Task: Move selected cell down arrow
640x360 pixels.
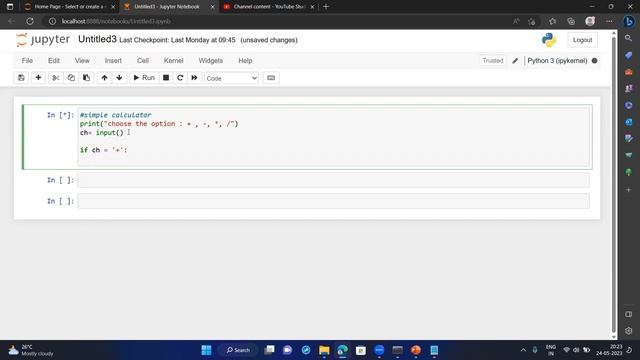Action: pos(119,78)
